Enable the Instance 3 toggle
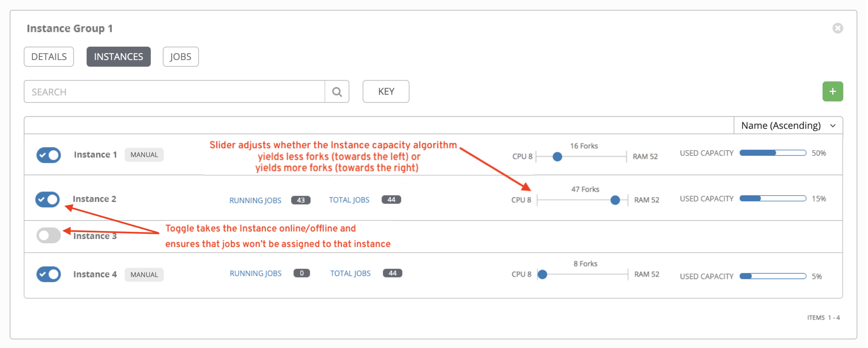Viewport: 868px width, 348px height. (x=48, y=235)
